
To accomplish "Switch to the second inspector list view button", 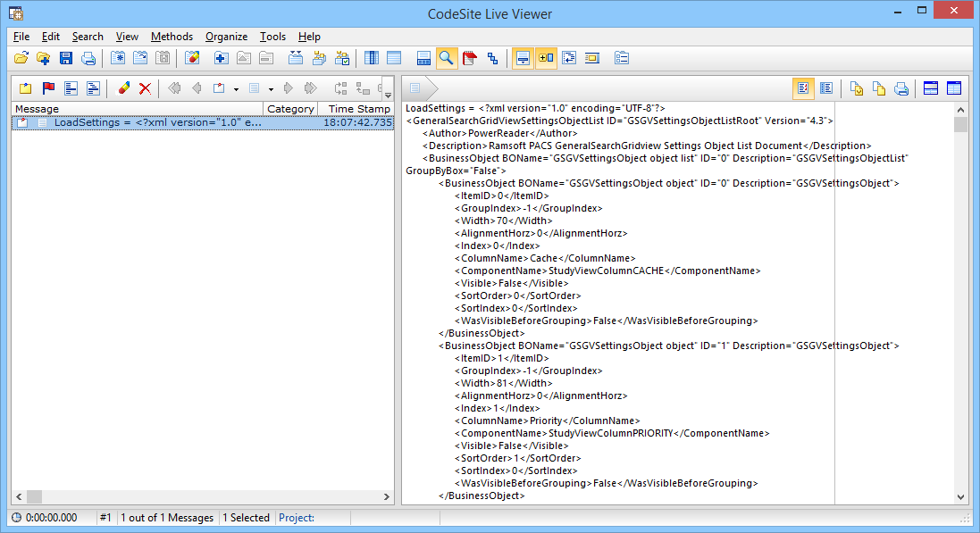I will (x=825, y=88).
